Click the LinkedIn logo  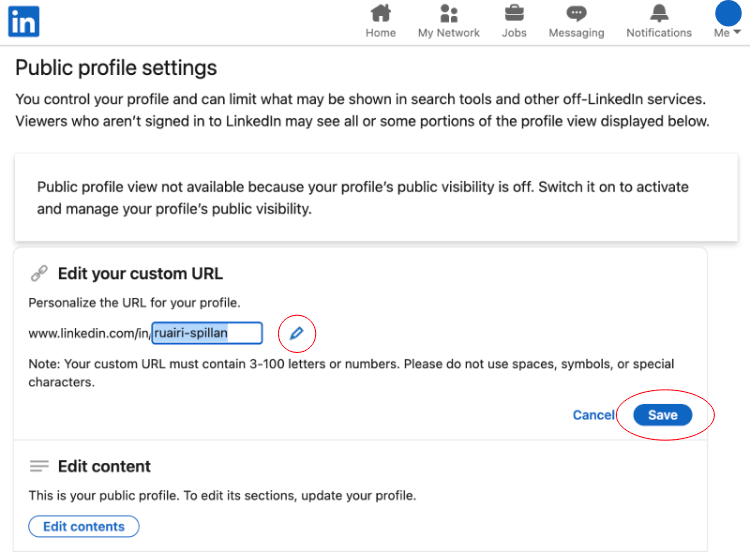(23, 22)
